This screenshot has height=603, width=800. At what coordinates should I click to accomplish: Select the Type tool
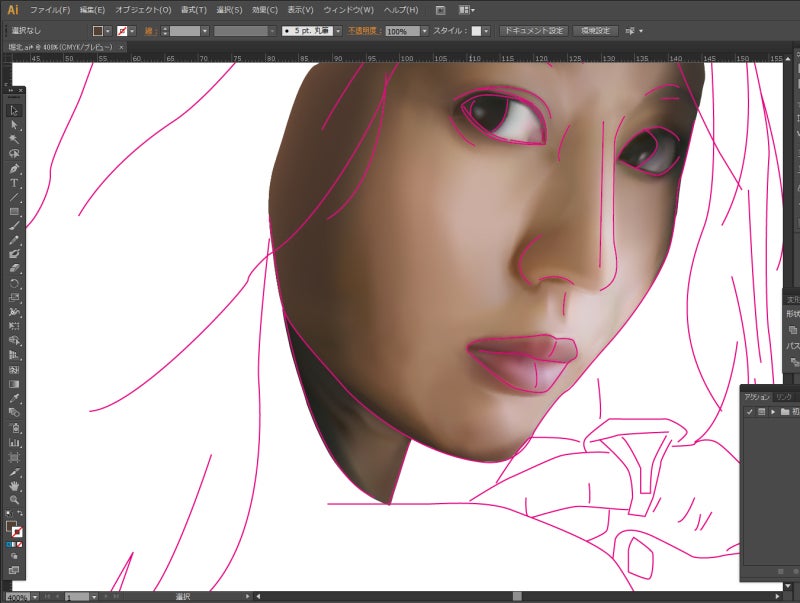click(14, 183)
